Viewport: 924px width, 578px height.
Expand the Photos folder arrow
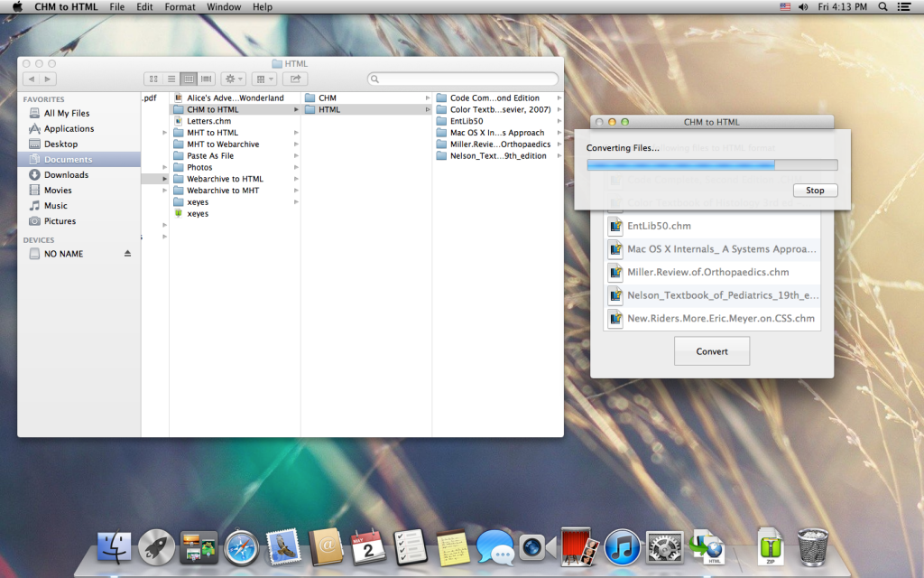tap(296, 167)
